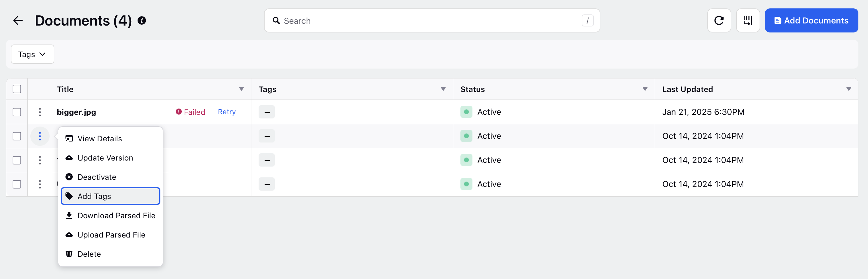The height and width of the screenshot is (279, 868).
Task: Click green status dot for bigger.jpg
Action: point(466,112)
